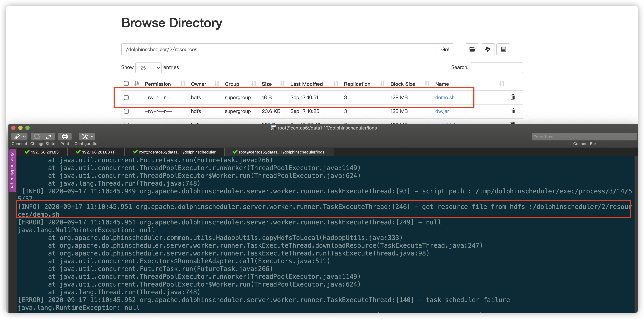Screen dimensions: 644x319
Task: Expand the Configuration dropdown arrow
Action: (x=92, y=137)
